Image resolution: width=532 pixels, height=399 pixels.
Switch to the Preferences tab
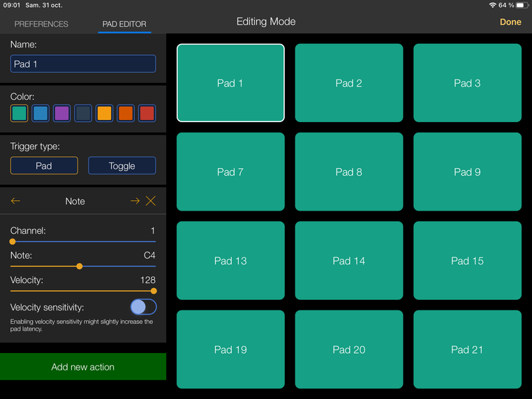pyautogui.click(x=41, y=24)
